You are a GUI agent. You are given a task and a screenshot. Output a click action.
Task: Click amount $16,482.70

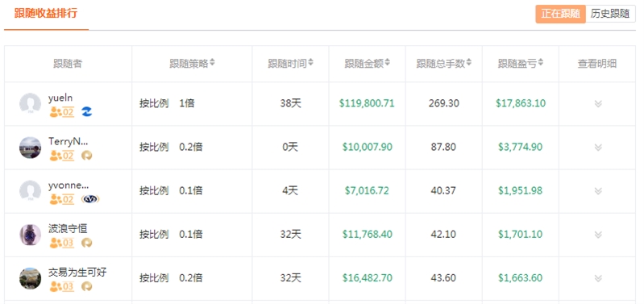coord(368,278)
